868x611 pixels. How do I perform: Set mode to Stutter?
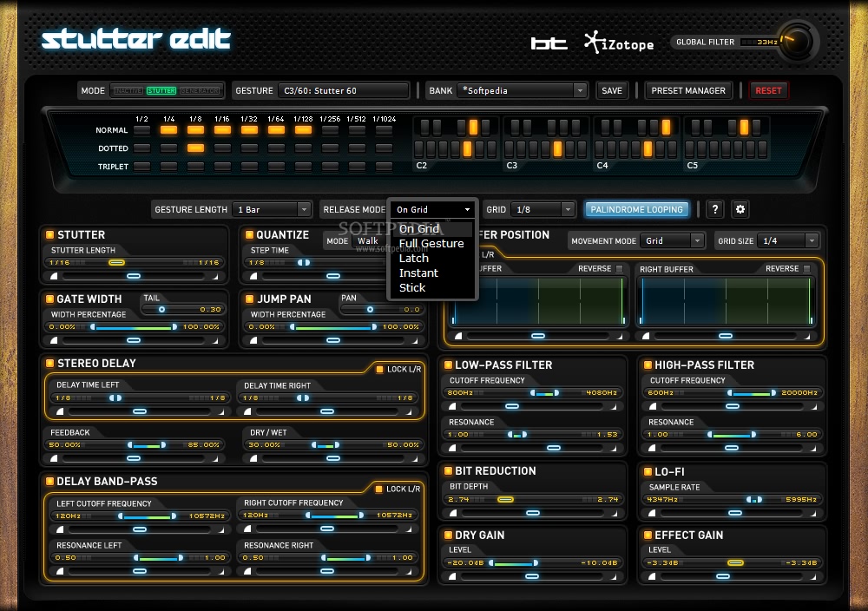coord(161,90)
